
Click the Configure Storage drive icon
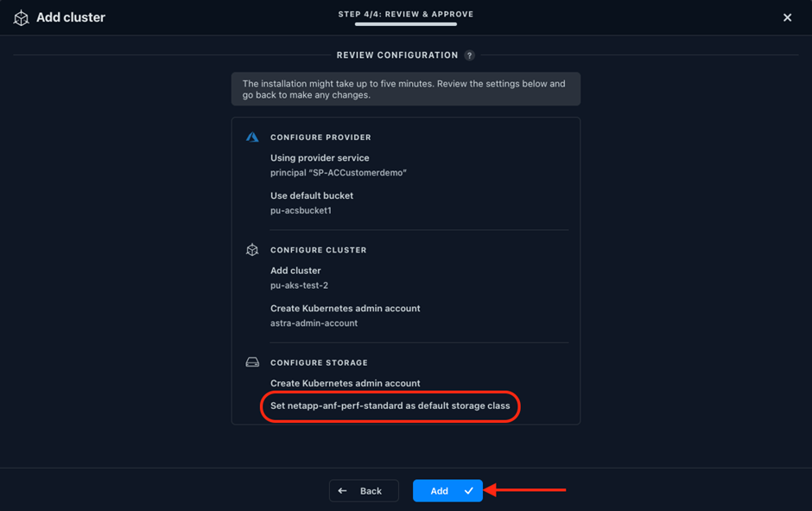click(x=252, y=362)
